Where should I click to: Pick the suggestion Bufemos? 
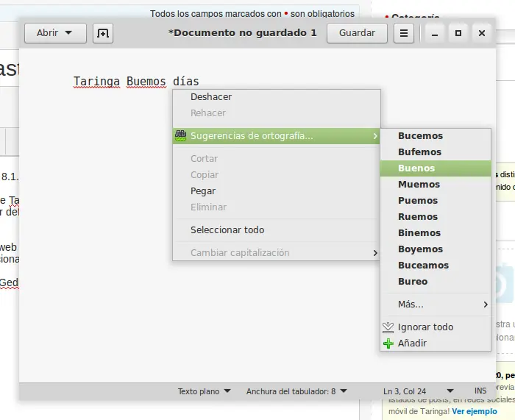click(x=436, y=152)
